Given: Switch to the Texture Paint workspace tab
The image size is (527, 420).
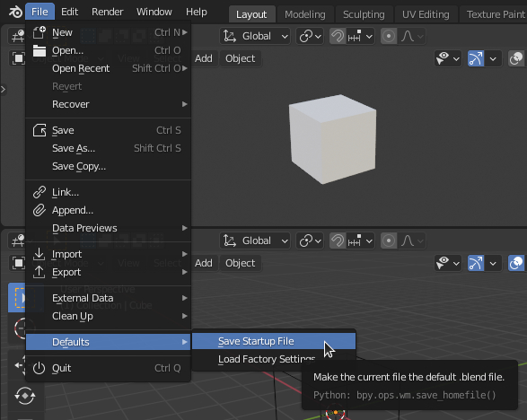Looking at the screenshot, I should (494, 14).
